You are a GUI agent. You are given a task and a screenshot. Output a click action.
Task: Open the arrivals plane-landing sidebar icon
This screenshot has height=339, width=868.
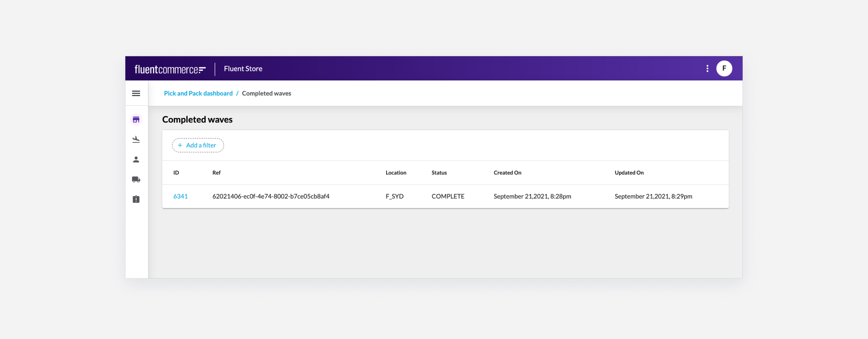(x=136, y=140)
